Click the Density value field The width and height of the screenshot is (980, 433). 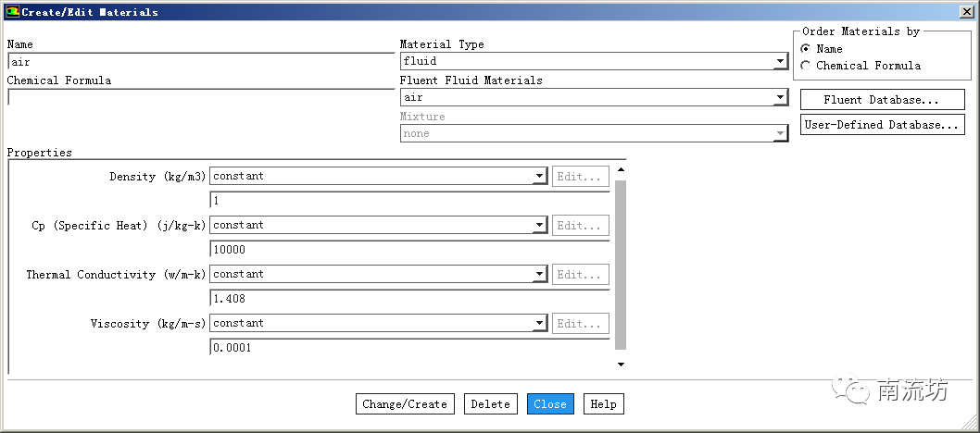click(409, 201)
